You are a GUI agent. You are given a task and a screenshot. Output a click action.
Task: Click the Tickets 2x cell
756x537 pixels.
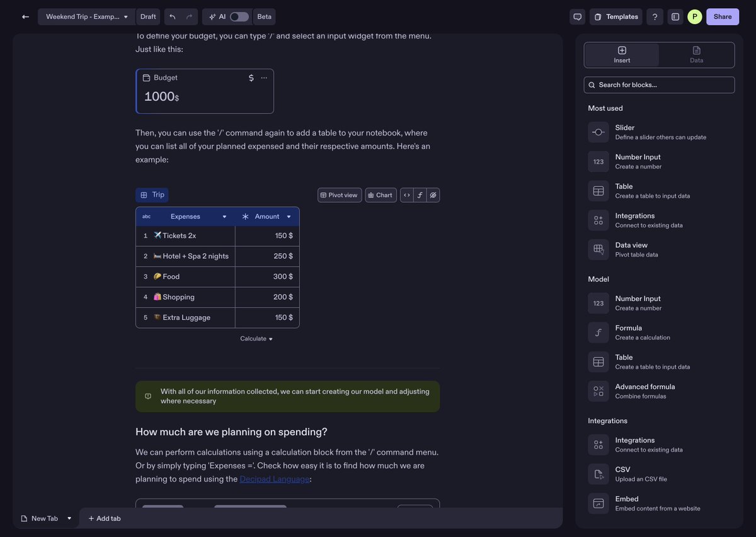pos(185,236)
